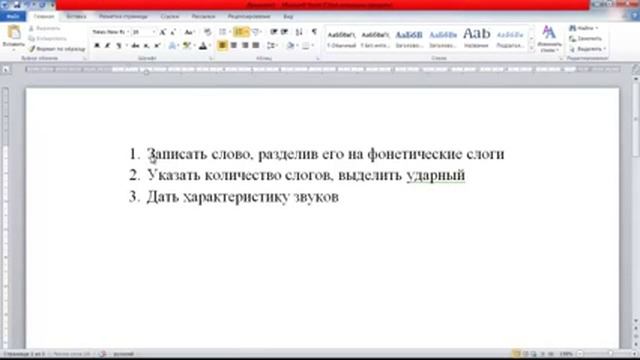Activate Format Painter (Формат по образцу)

coord(57,49)
